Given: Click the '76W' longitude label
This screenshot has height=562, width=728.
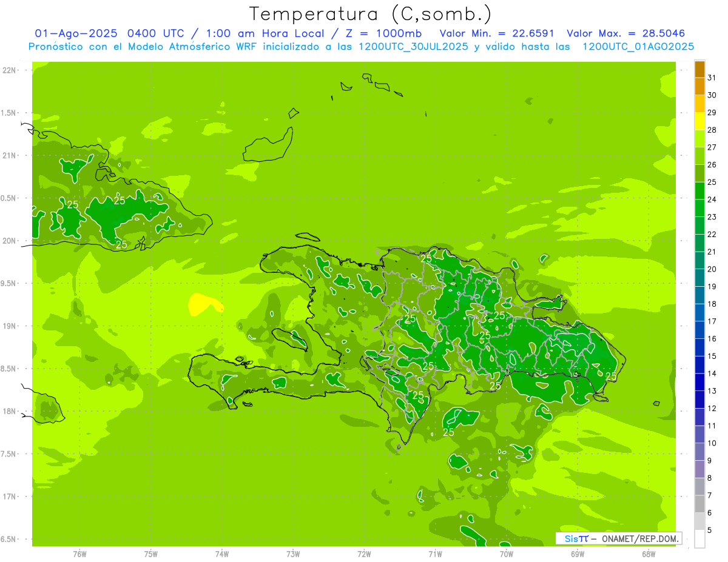Looking at the screenshot, I should click(79, 554).
